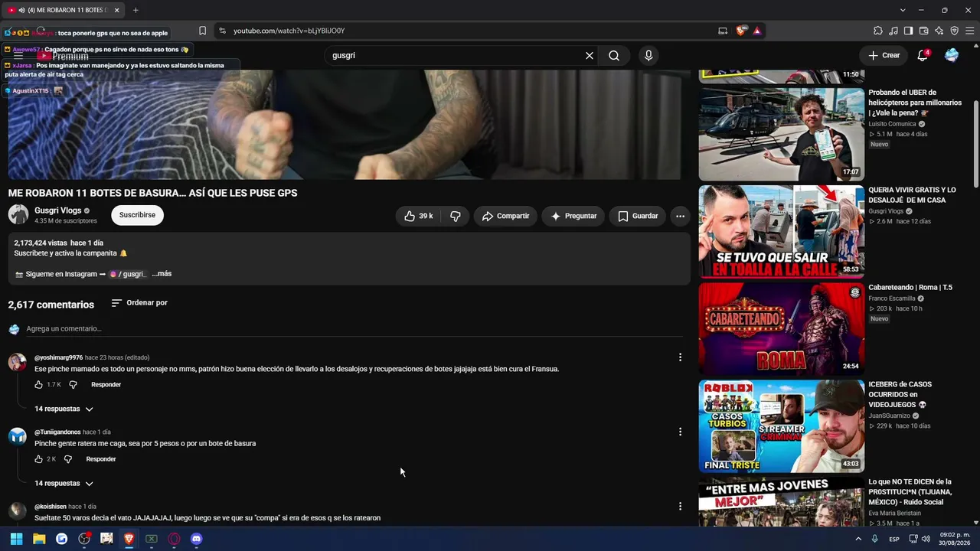Dislike the comment by @yoshimarg9976

73,385
